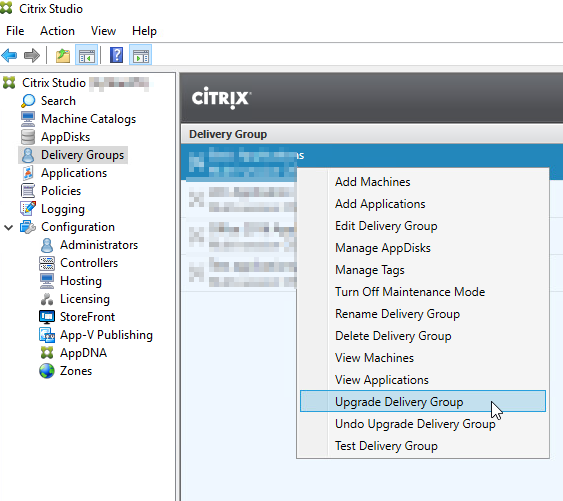Select Logging tree item label
The height and width of the screenshot is (501, 563).
[63, 209]
